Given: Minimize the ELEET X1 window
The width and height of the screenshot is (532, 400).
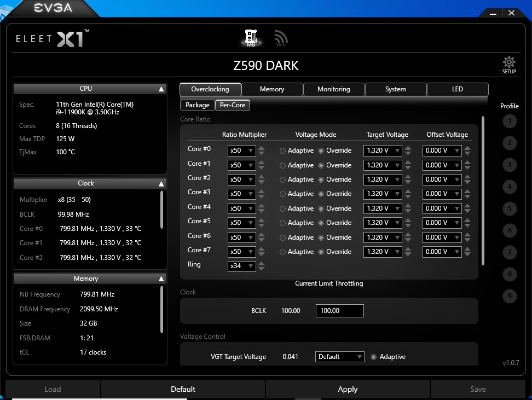Looking at the screenshot, I should (x=493, y=14).
